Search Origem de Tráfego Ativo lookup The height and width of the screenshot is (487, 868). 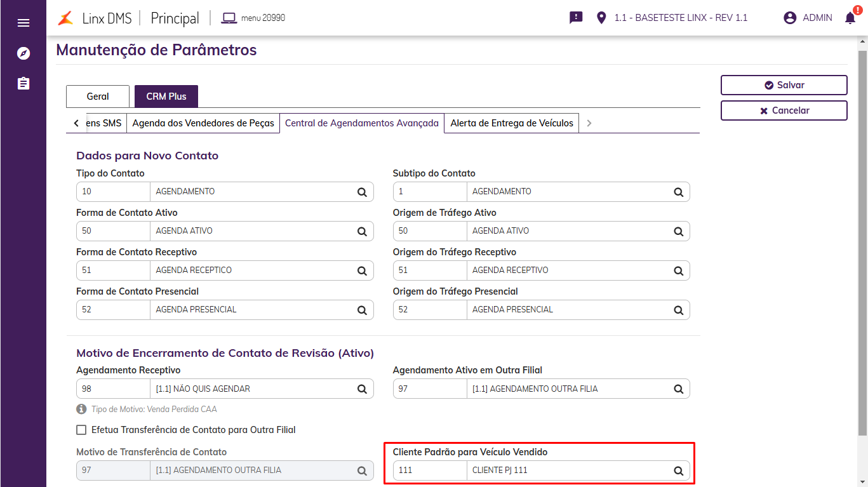(678, 232)
